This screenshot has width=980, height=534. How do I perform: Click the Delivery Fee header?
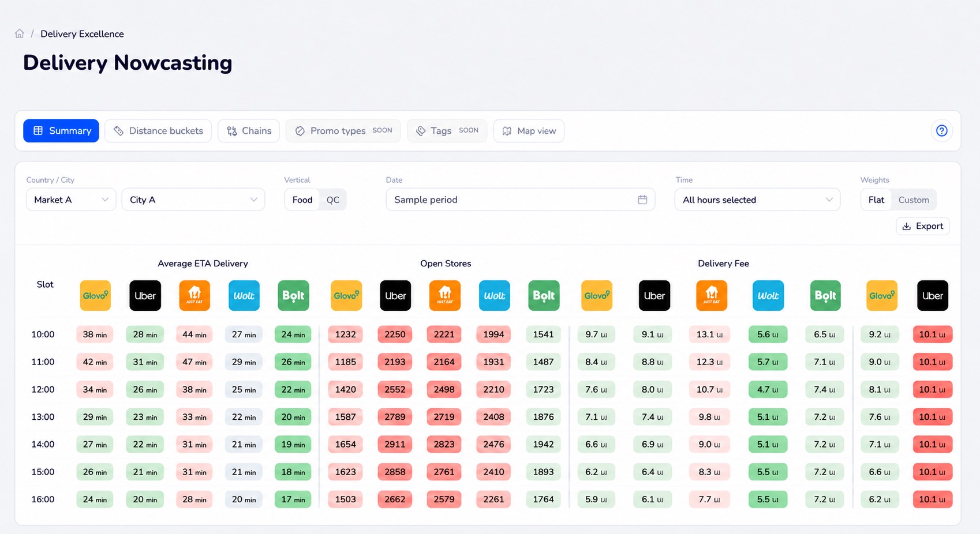pos(723,264)
